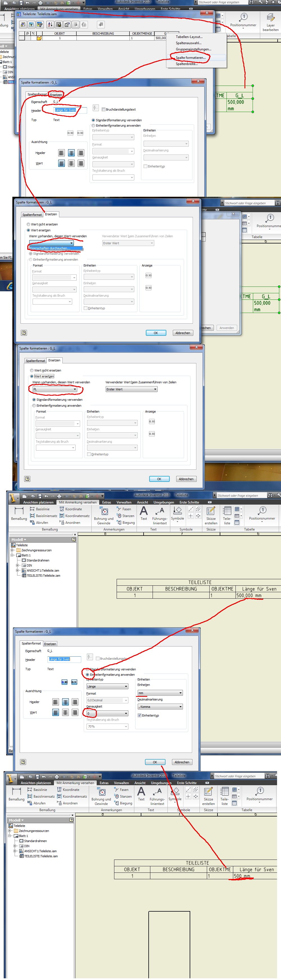Select Wert nicht ersetzen in the PL dialog

click(x=32, y=371)
